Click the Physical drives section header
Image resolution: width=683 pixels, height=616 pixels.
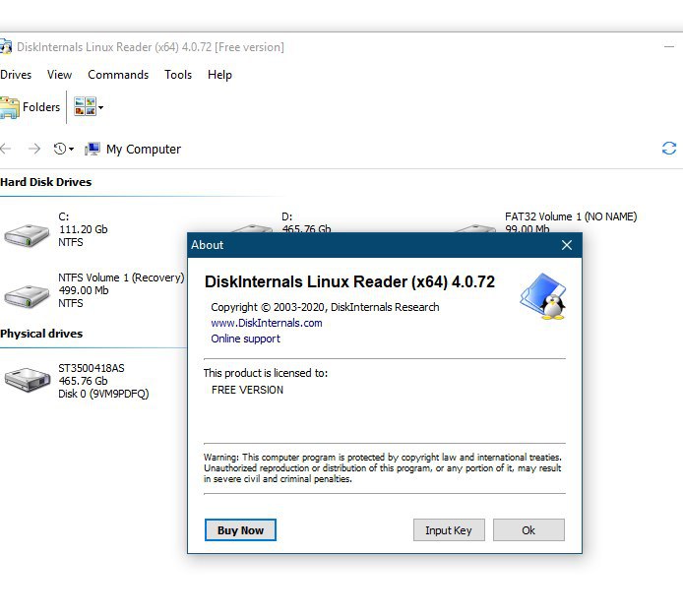click(41, 334)
